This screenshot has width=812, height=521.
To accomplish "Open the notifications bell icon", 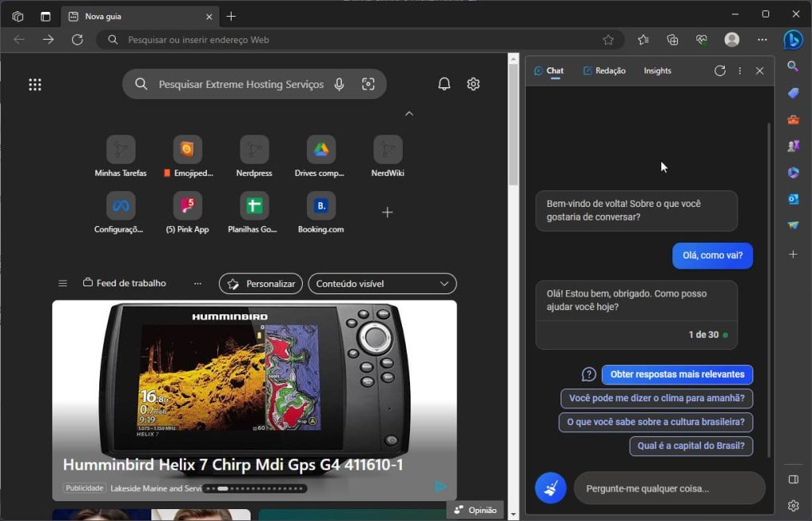I will pyautogui.click(x=444, y=84).
